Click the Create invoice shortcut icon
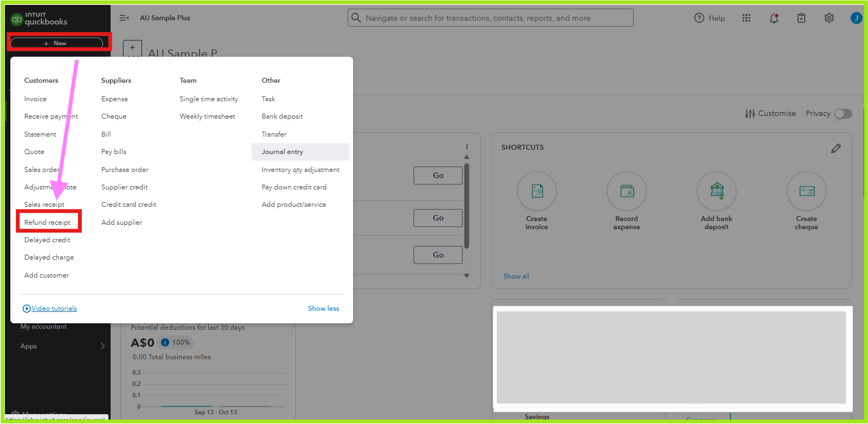 coord(537,191)
